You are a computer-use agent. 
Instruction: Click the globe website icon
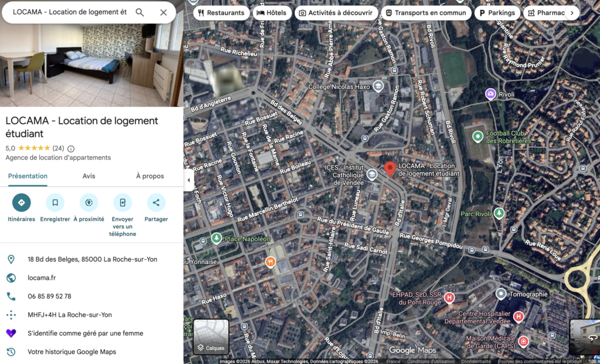(x=11, y=278)
